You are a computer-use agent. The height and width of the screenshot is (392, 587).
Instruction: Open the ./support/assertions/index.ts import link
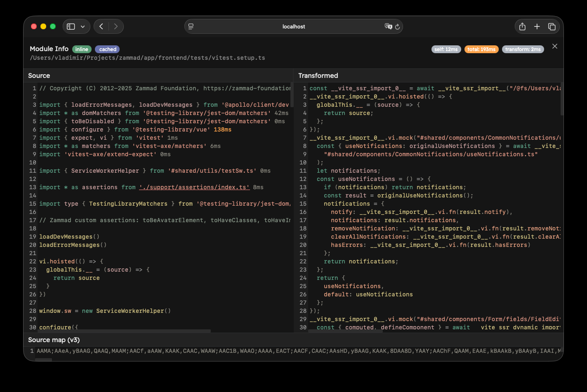pyautogui.click(x=194, y=187)
